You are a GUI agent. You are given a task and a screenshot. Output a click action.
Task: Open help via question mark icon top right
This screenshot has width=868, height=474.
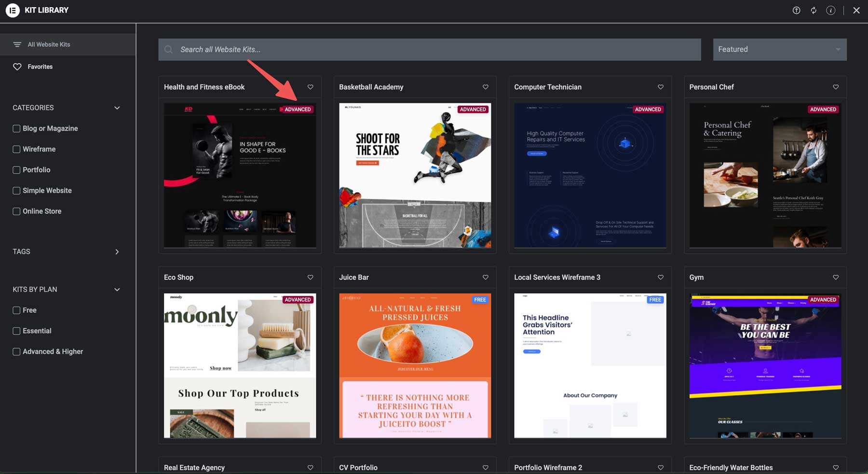796,10
